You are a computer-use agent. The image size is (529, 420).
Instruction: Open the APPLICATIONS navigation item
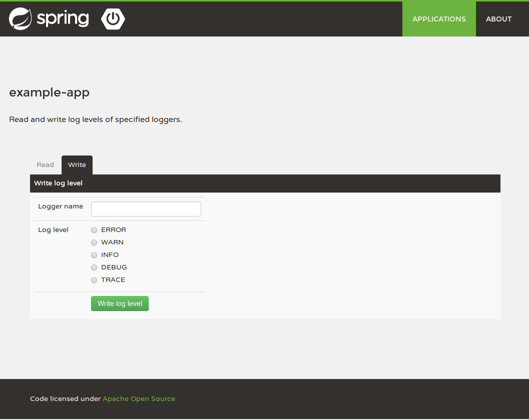(439, 19)
